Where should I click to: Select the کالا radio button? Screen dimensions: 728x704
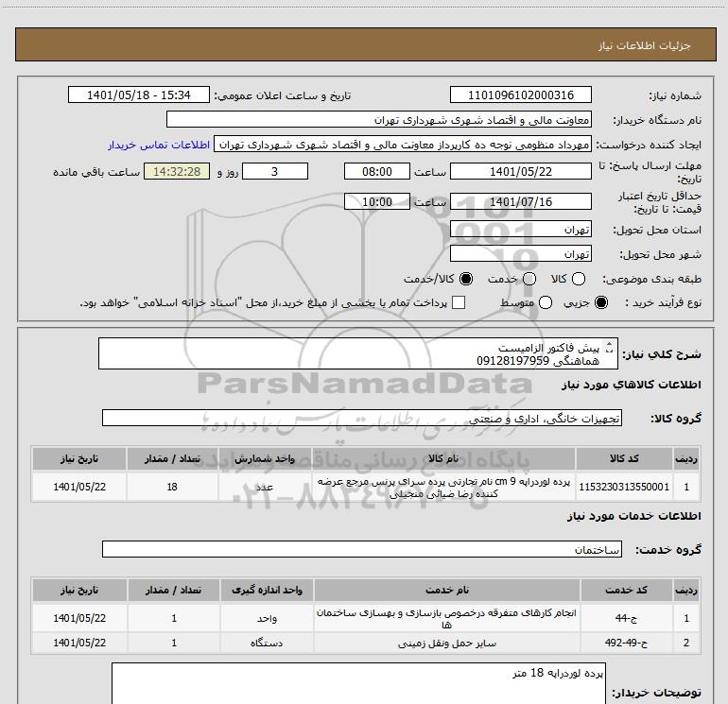click(579, 279)
